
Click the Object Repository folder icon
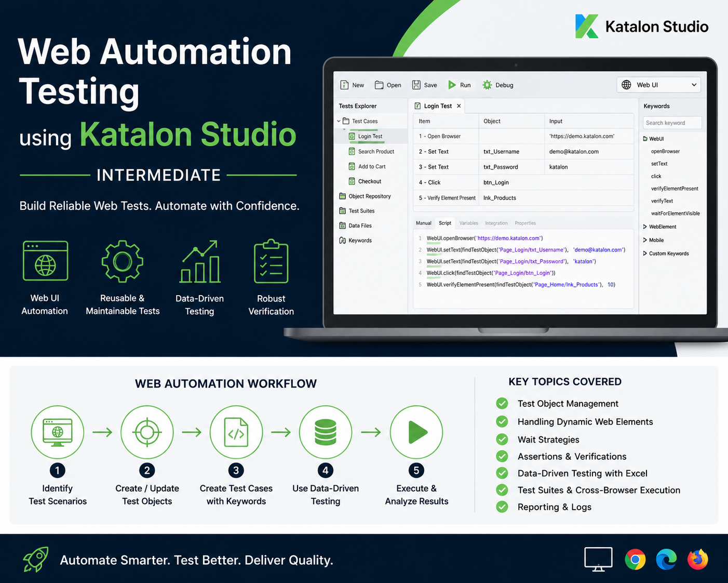tap(342, 196)
